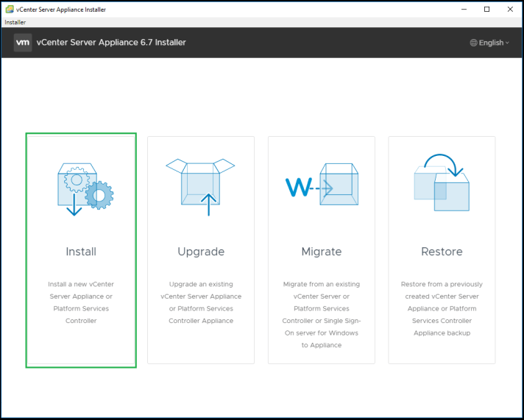Click 'Install a new vCenter Server Appliance' description

(x=81, y=302)
